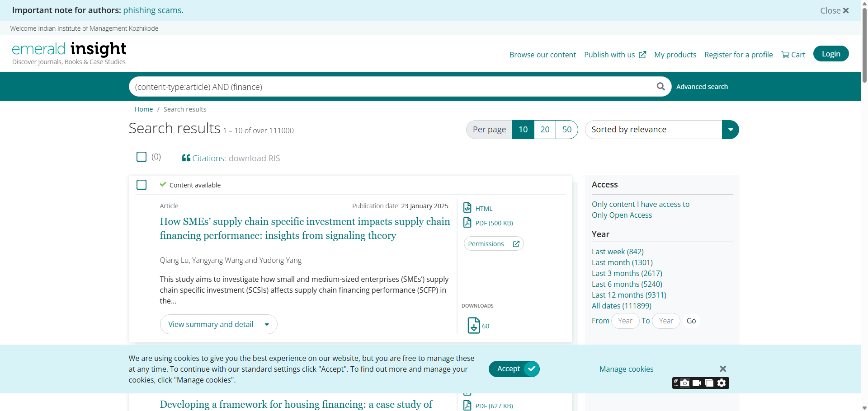Image resolution: width=868 pixels, height=411 pixels.
Task: Open the capture toolbar settings gear
Action: point(722,383)
